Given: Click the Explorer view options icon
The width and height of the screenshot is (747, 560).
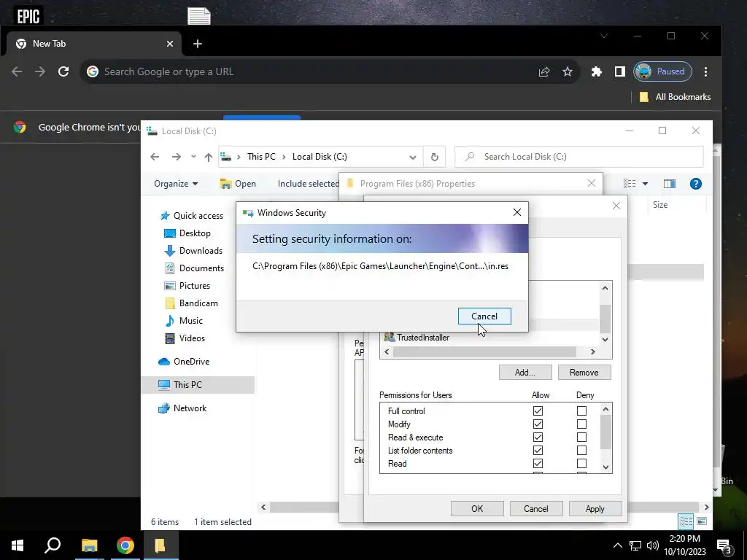Looking at the screenshot, I should coord(630,184).
